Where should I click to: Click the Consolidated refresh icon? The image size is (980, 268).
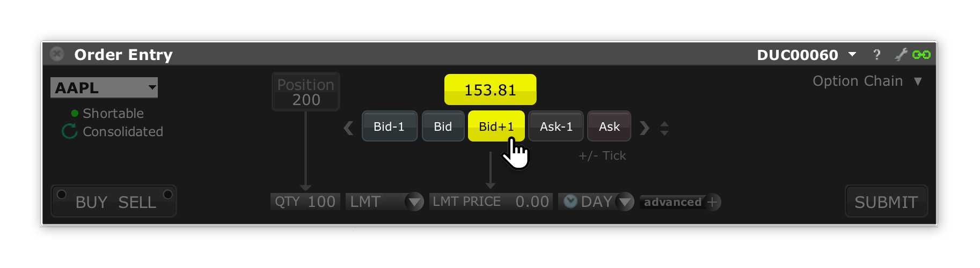coord(70,131)
